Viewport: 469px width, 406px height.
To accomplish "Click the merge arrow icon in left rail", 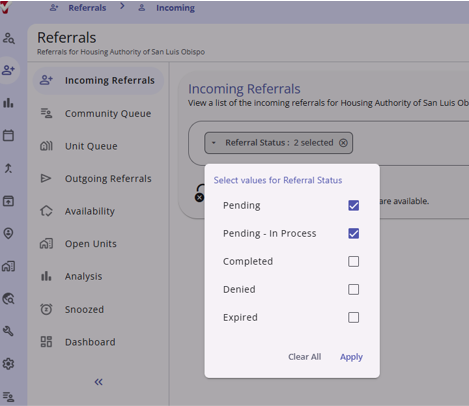I will coord(8,168).
